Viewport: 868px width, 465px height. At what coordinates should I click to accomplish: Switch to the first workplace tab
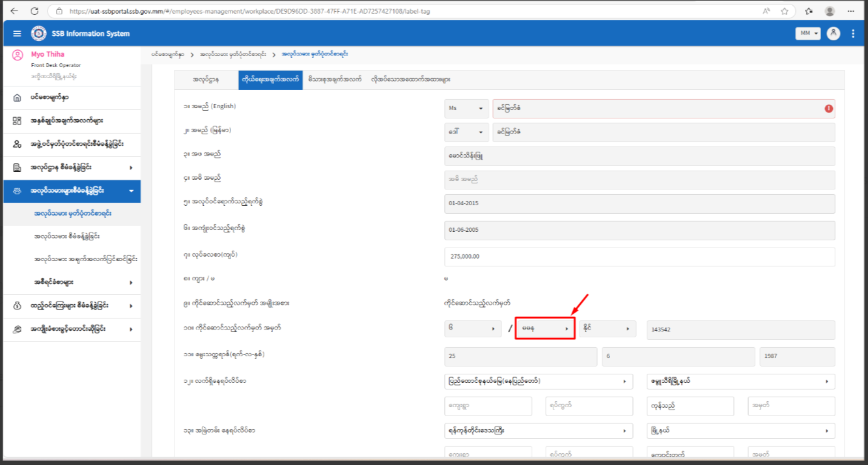[x=206, y=79]
